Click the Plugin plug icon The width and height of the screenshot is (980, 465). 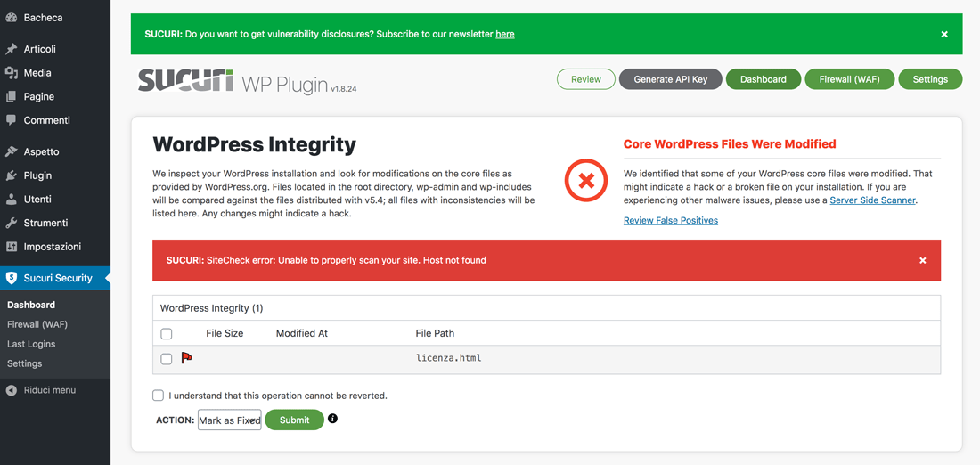11,175
